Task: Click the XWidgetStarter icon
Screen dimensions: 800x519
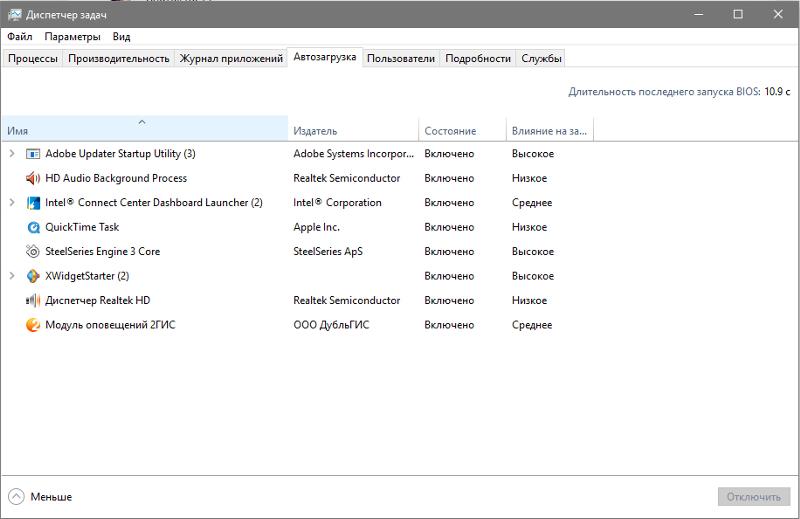Action: coord(33,276)
